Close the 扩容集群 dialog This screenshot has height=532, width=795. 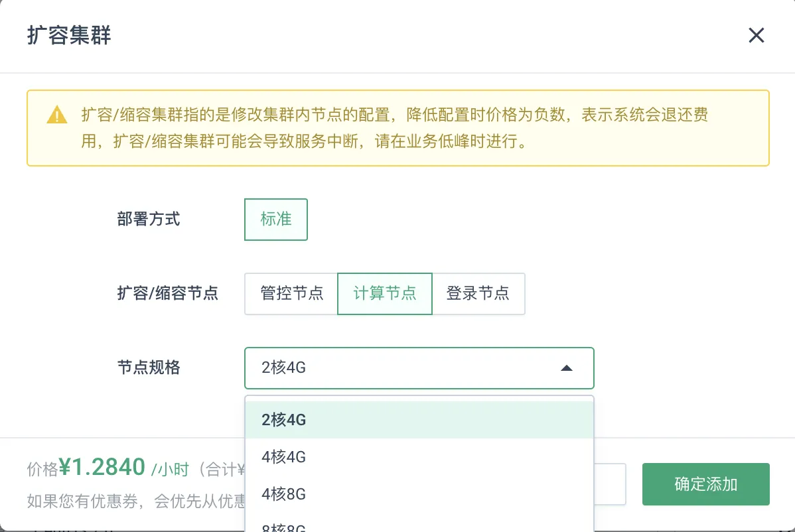click(x=756, y=35)
